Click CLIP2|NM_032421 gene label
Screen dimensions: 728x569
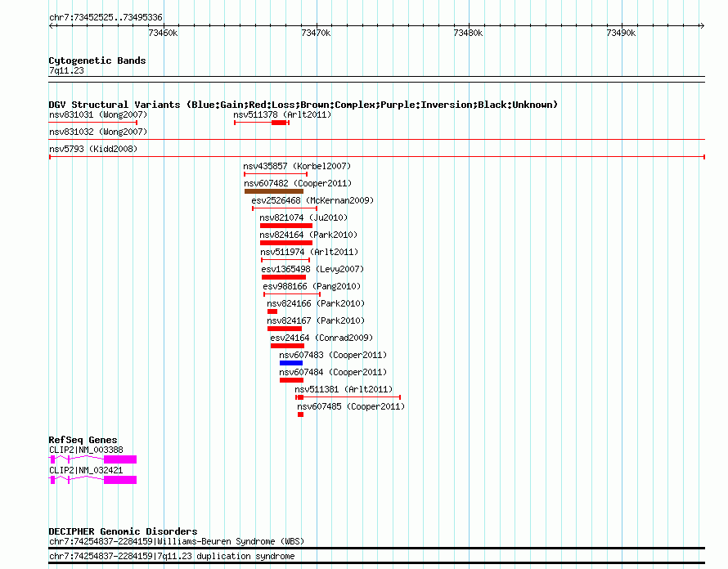point(87,470)
